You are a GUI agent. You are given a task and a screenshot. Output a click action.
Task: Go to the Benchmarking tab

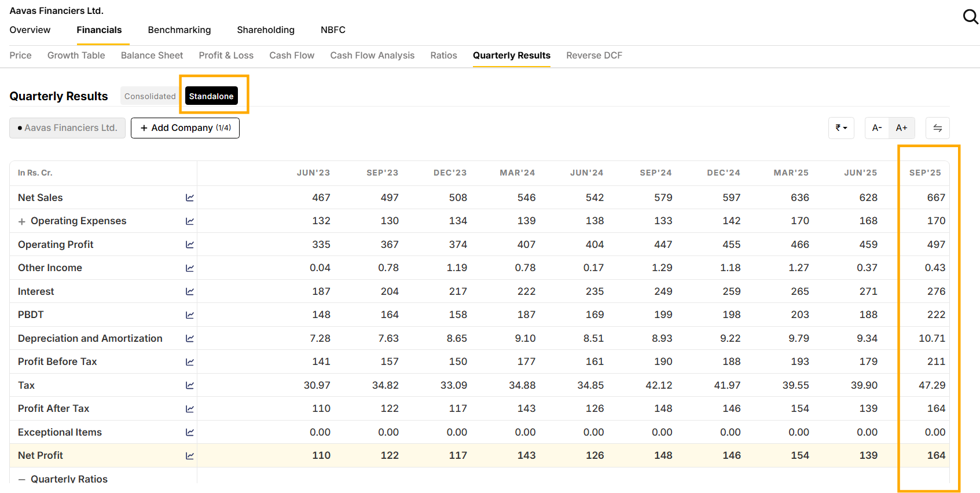[179, 30]
